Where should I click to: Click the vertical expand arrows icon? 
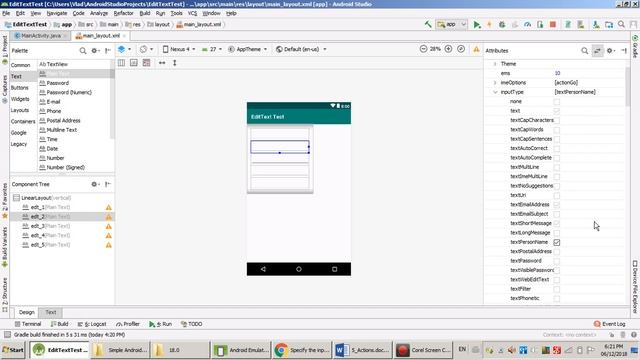(x=175, y=63)
